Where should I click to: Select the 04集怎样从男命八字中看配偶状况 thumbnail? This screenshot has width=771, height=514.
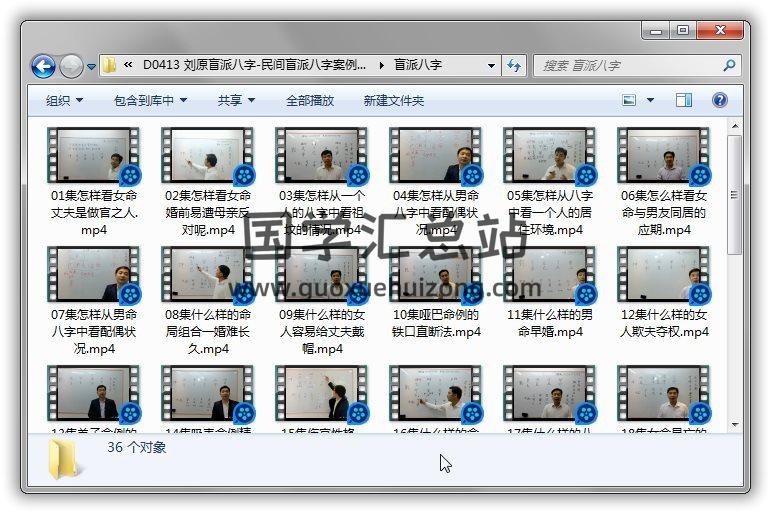(x=436, y=155)
